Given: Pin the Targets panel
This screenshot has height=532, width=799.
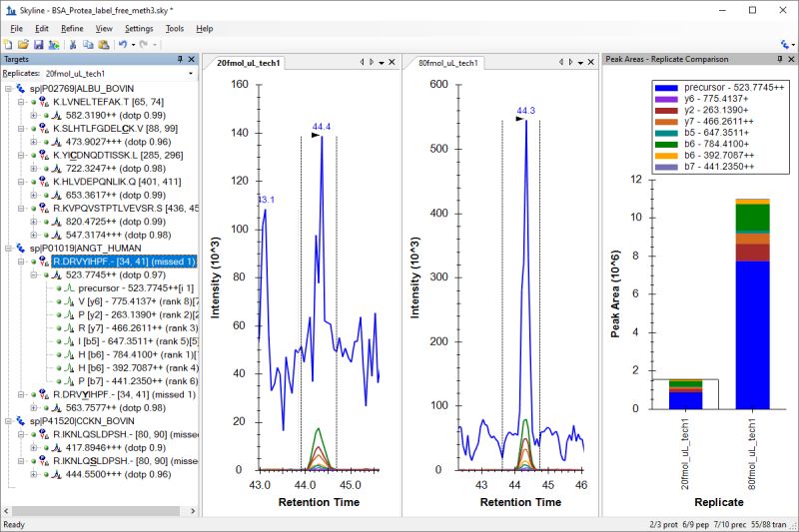Looking at the screenshot, I should pyautogui.click(x=180, y=59).
